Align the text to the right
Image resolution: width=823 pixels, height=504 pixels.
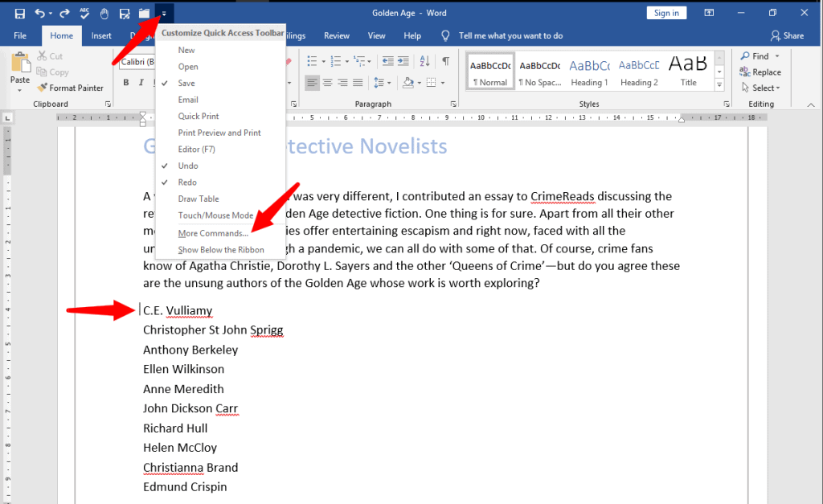pos(342,83)
